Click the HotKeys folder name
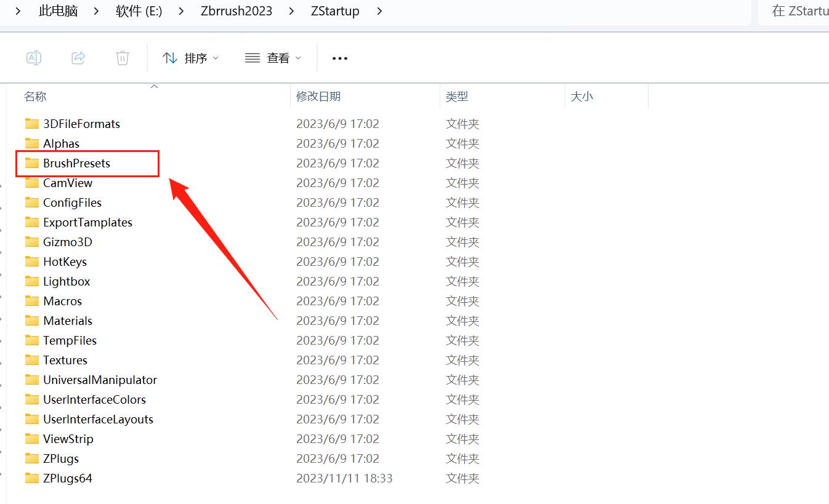 [x=65, y=262]
